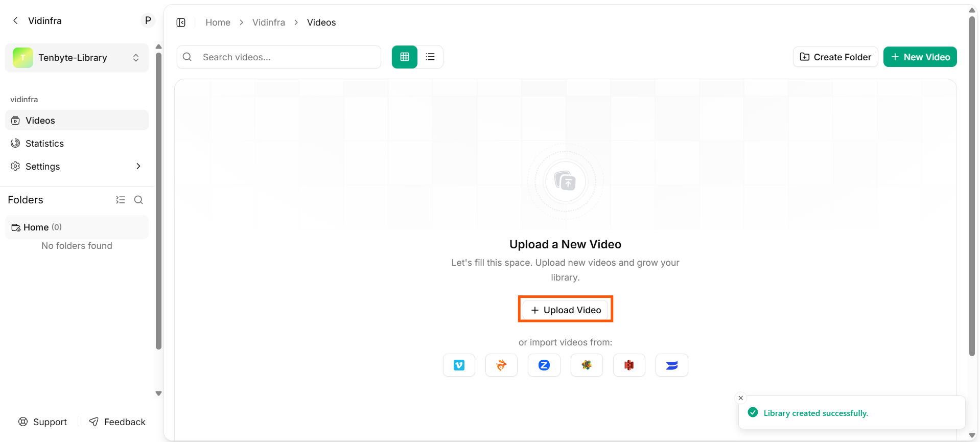980x442 pixels.
Task: Import videos from the red Amazon S3 icon
Action: point(629,365)
